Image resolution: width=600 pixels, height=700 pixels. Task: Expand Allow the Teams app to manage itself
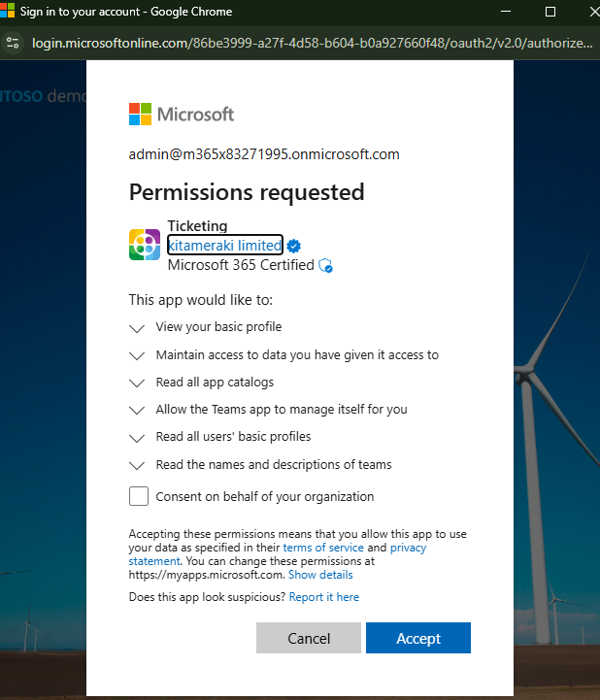[x=137, y=411]
